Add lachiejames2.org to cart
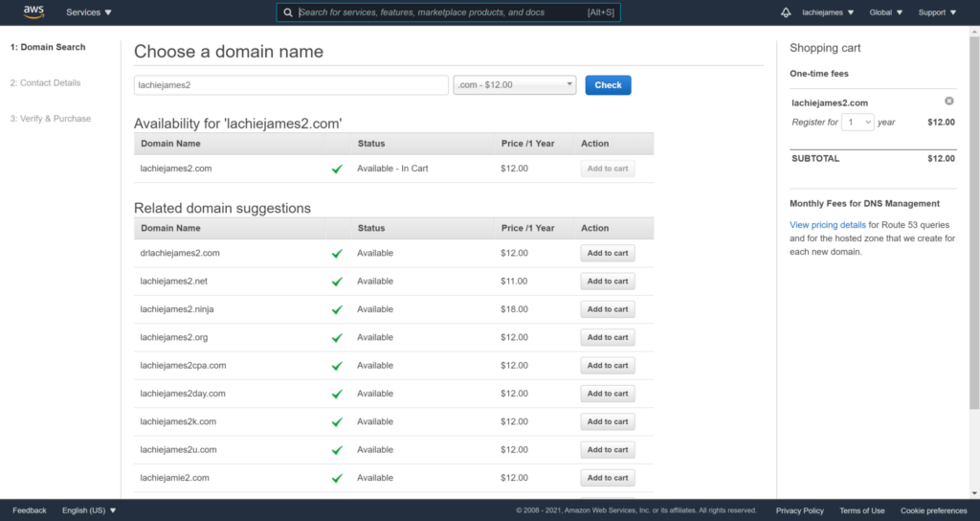The image size is (980, 521). pos(608,338)
